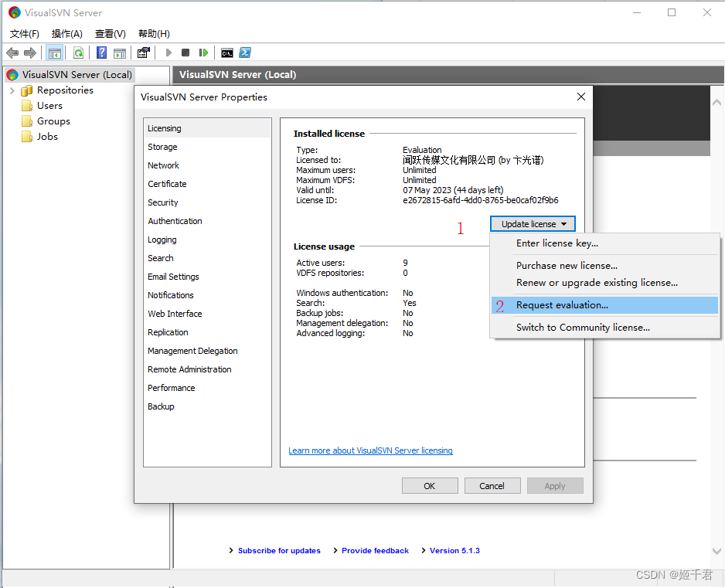
Task: Select the Remote Administration properties page
Action: pos(207,369)
